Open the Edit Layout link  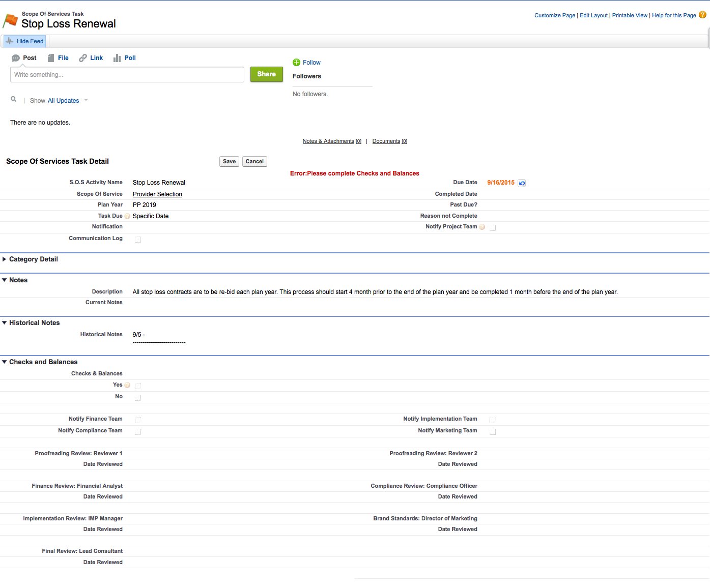tap(593, 15)
